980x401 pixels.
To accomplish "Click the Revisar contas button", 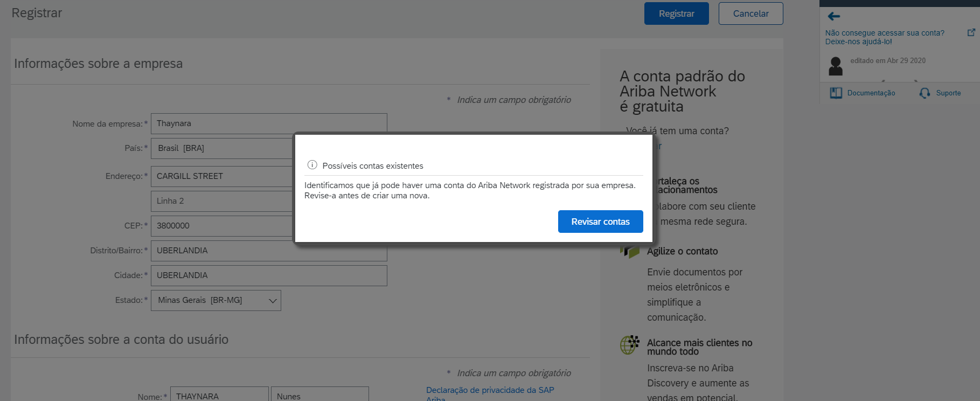I will click(600, 222).
